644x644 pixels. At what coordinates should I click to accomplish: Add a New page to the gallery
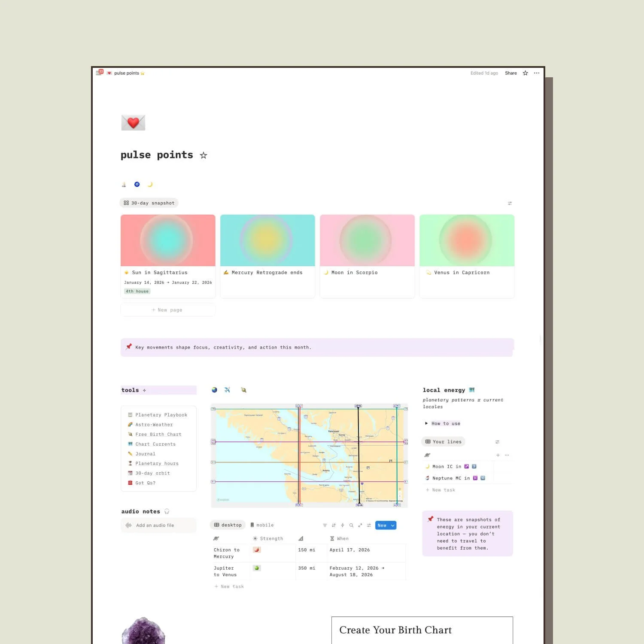point(168,310)
